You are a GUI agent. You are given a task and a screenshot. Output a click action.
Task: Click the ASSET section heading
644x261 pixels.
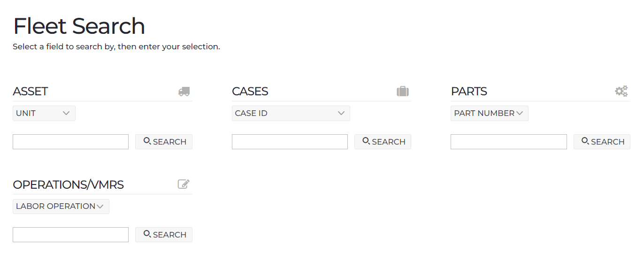[31, 92]
